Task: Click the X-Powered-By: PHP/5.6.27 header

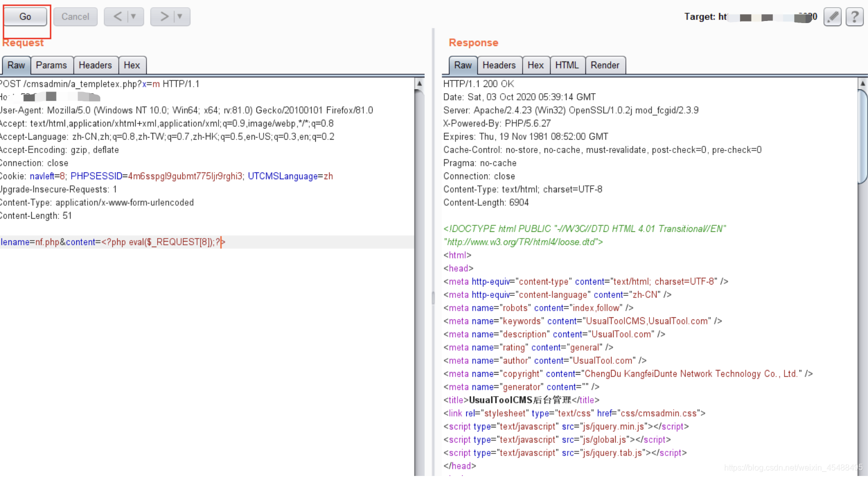Action: pos(497,123)
